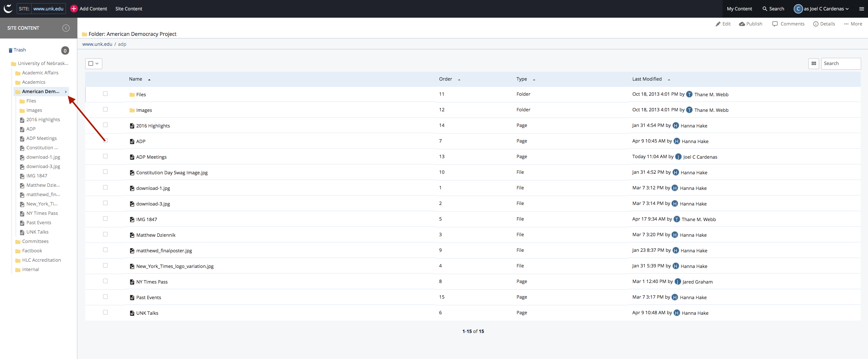Open the hamburger menu icon
Image resolution: width=868 pixels, height=359 pixels.
pyautogui.click(x=861, y=9)
